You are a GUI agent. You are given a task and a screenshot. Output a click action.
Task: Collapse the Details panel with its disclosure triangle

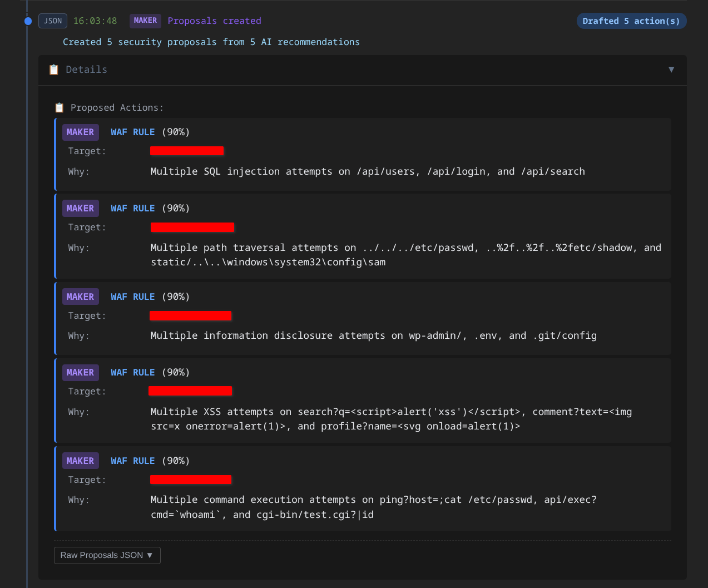[x=671, y=70]
